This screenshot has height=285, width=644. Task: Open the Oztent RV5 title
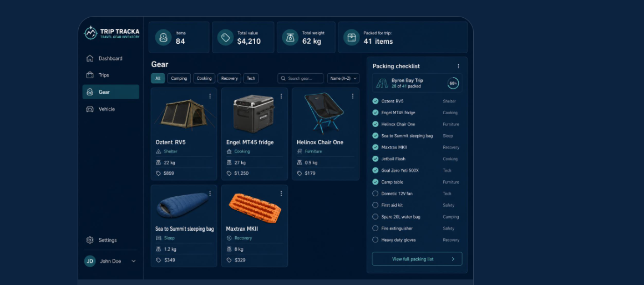(x=170, y=142)
